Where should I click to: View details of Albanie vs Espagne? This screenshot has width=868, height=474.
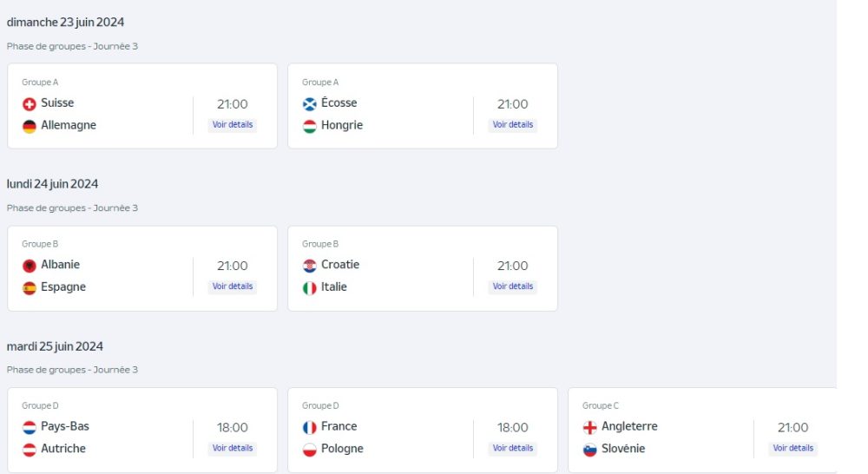(x=233, y=286)
